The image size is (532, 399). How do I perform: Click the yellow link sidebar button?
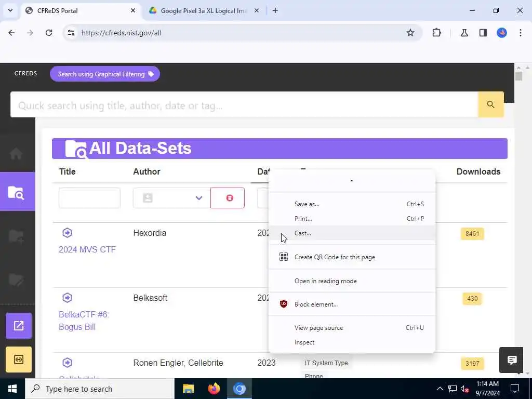[x=19, y=360]
